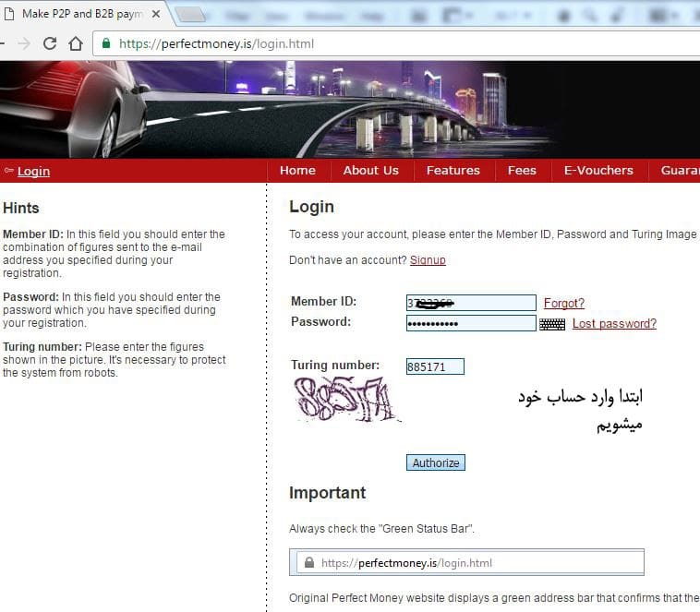The height and width of the screenshot is (612, 700).
Task: Click the Login heading text
Action: coord(311,207)
